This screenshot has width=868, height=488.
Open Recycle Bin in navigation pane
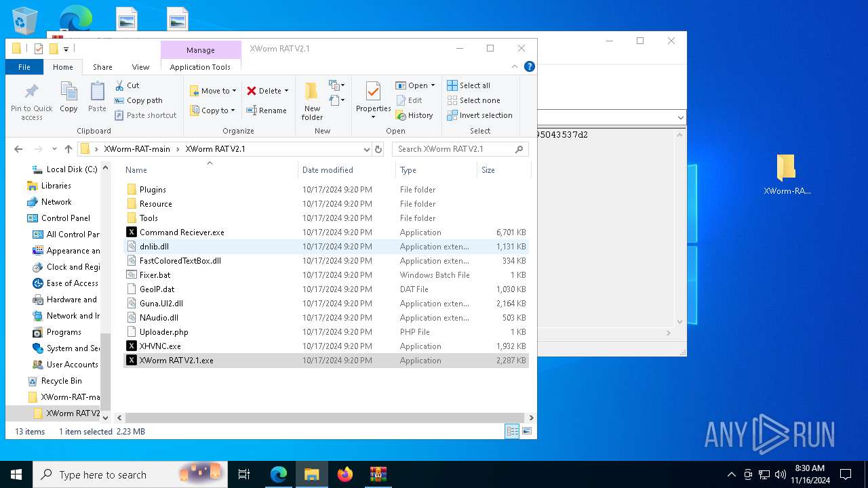pos(54,381)
